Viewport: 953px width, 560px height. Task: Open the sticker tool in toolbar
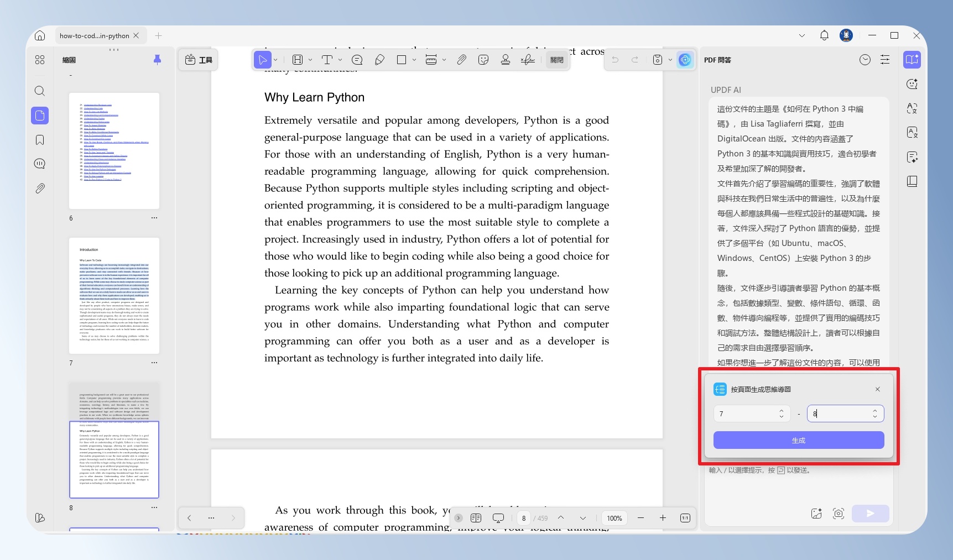483,60
